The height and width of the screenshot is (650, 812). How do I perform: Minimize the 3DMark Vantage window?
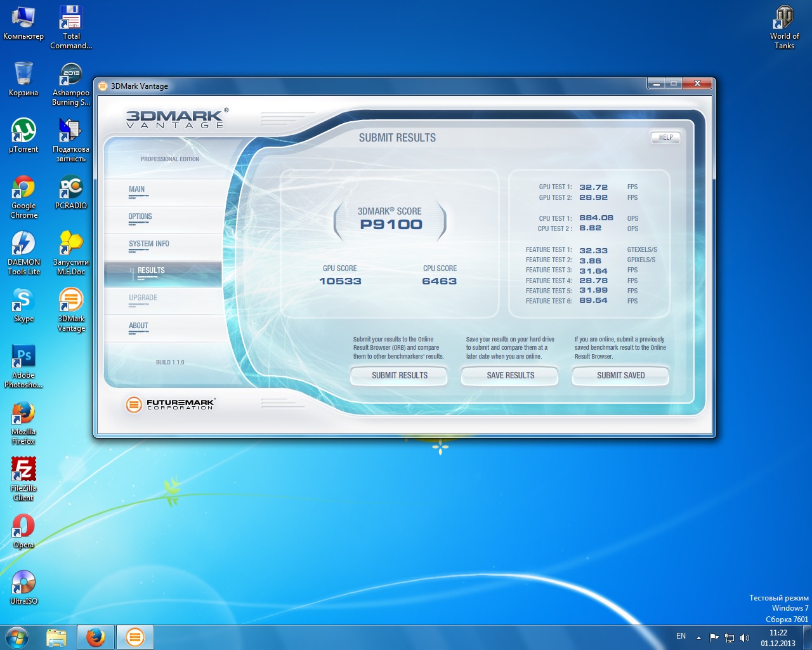point(656,84)
